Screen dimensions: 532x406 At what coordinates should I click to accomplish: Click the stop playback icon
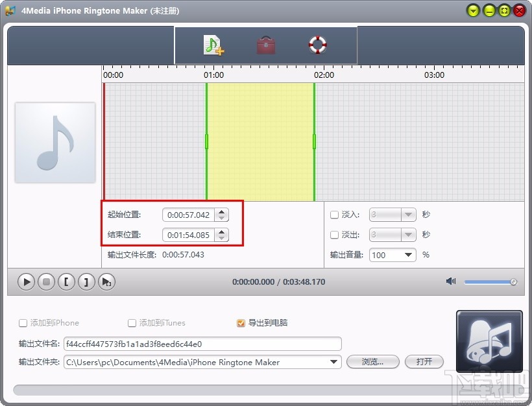(x=46, y=281)
